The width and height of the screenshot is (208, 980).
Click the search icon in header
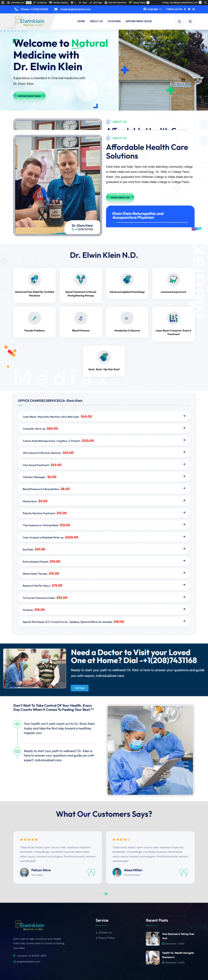tap(179, 21)
